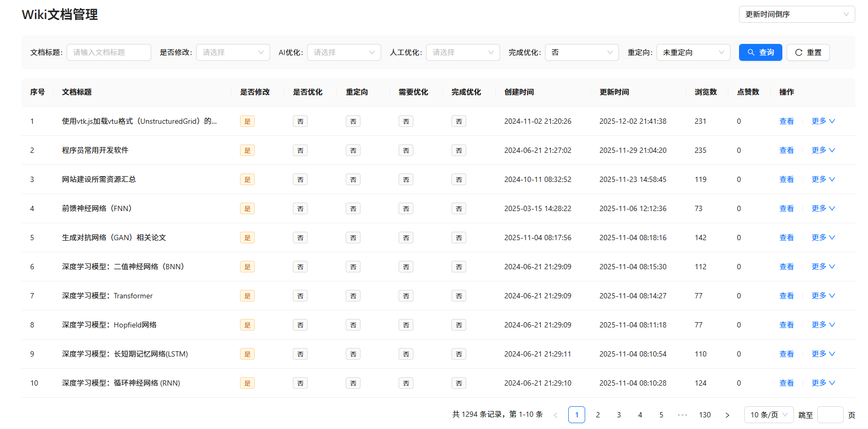The image size is (868, 429).
Task: Click the pagination ellipsis jump-forward icon
Action: [682, 415]
